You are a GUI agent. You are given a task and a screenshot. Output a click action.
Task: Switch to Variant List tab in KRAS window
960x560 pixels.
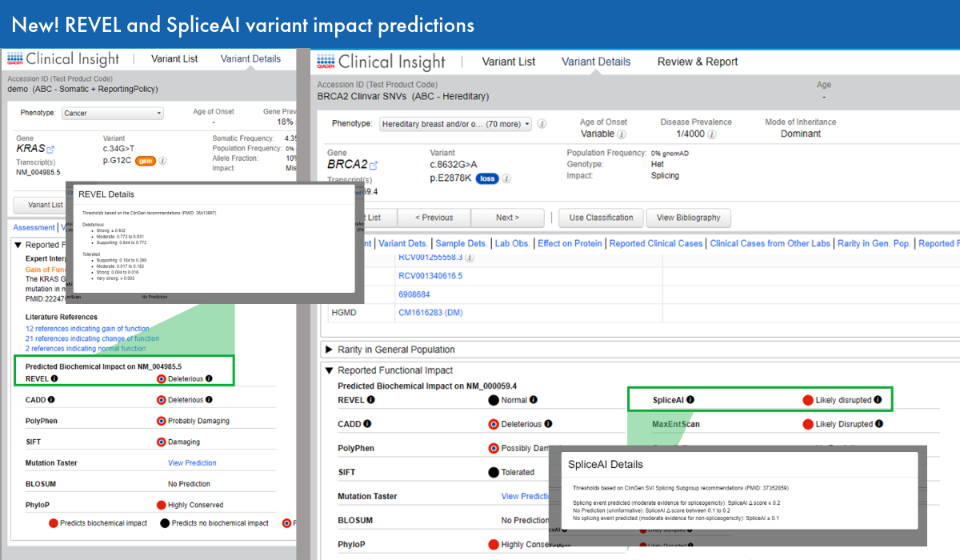coord(174,58)
